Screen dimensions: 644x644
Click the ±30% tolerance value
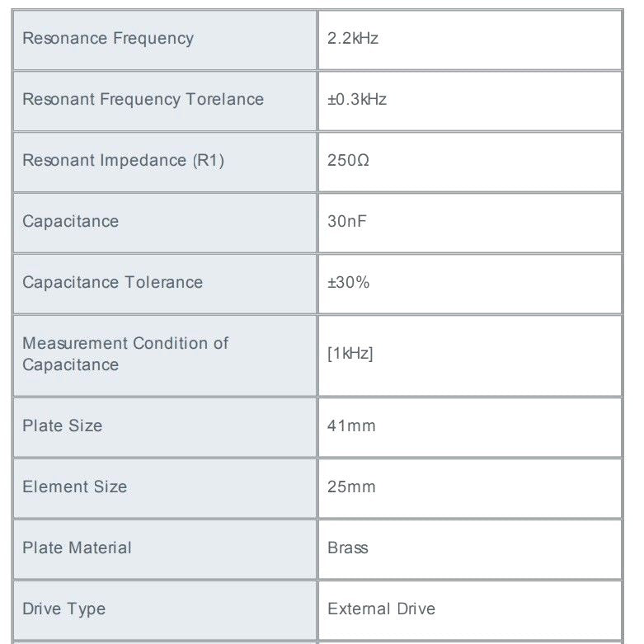(x=349, y=283)
